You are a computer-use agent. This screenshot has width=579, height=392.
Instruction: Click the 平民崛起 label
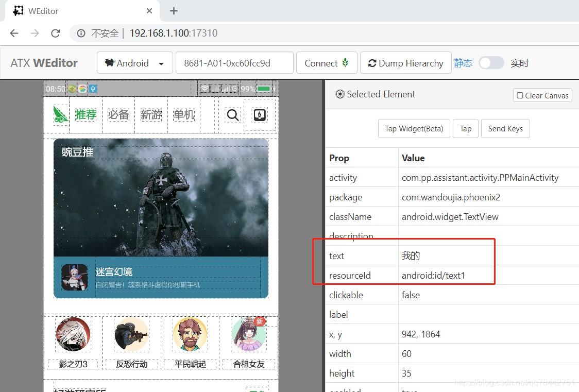click(x=190, y=364)
